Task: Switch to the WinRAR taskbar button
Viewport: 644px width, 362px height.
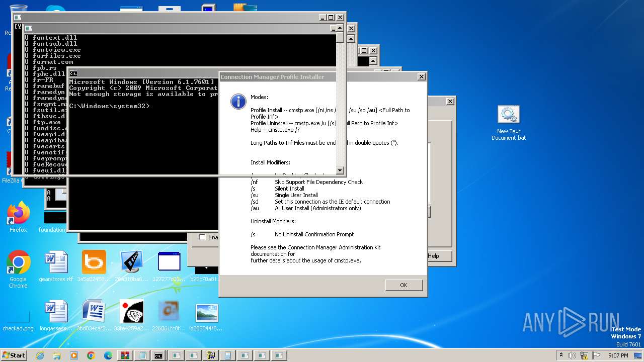Action: point(125,355)
